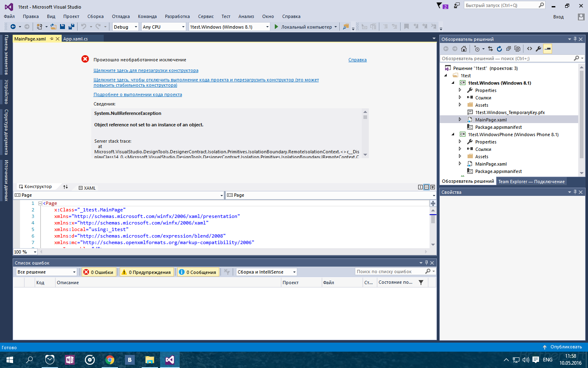
Task: Open the Справка help link
Action: 357,60
